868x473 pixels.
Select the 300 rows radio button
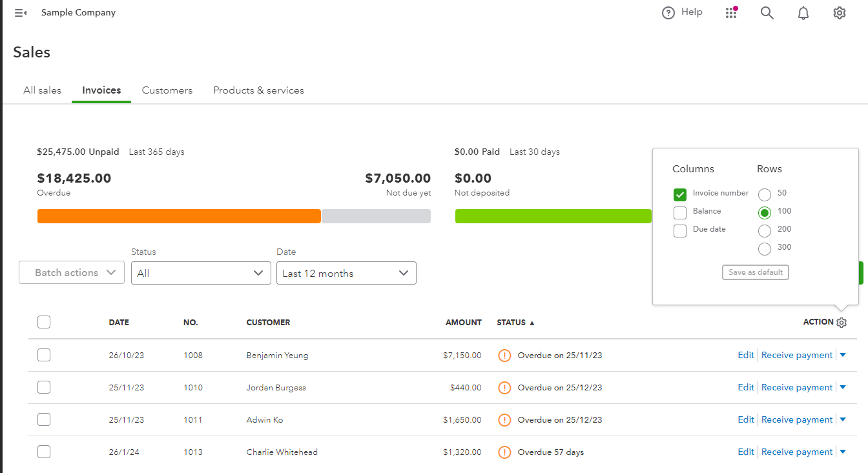point(765,248)
